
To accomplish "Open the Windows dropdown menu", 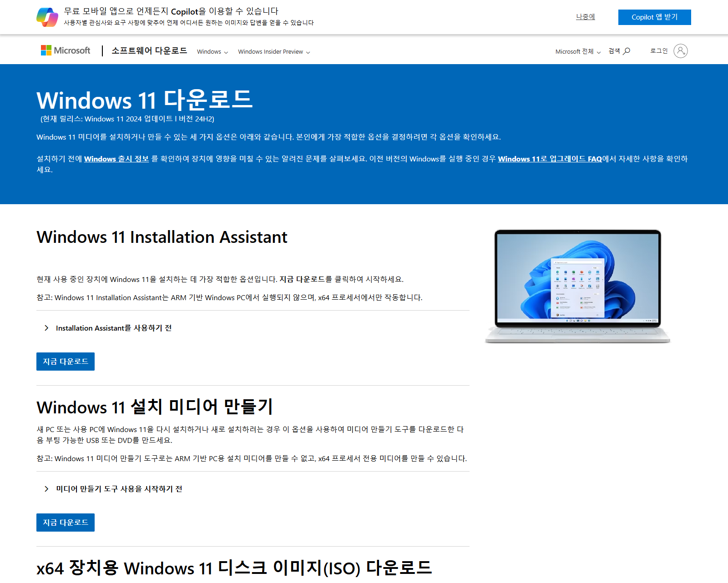I will pos(212,52).
